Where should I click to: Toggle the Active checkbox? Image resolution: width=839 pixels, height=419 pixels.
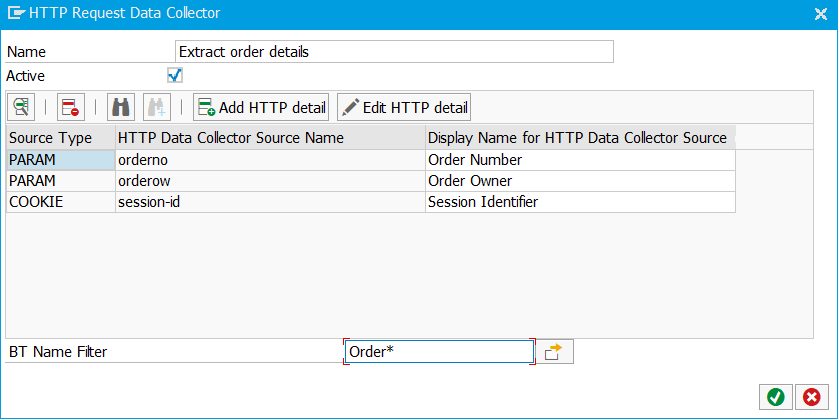175,75
